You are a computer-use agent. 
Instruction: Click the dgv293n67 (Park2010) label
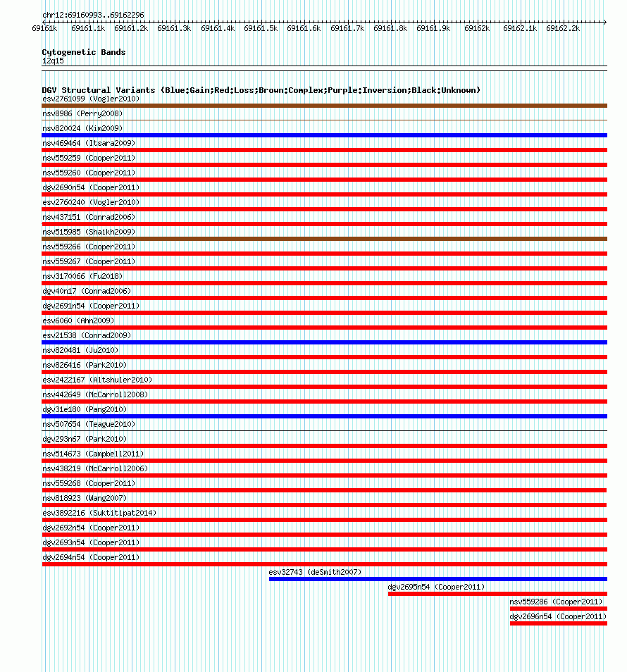[85, 439]
